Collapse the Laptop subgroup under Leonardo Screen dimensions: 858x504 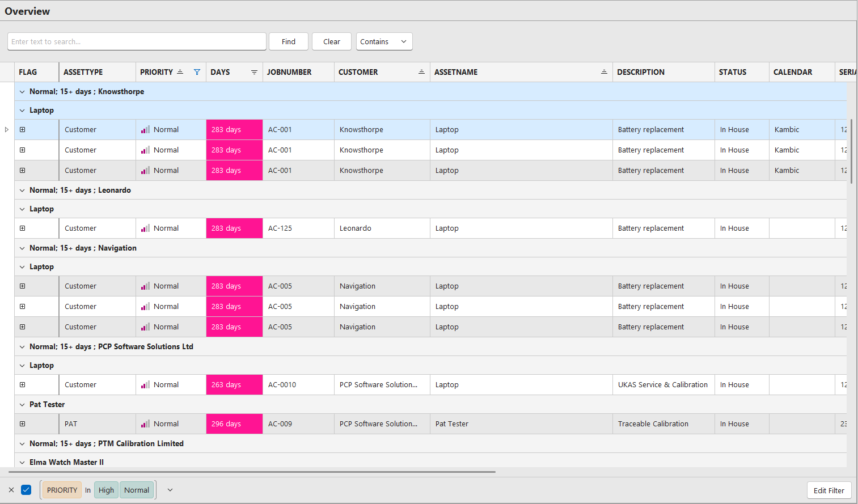point(22,209)
